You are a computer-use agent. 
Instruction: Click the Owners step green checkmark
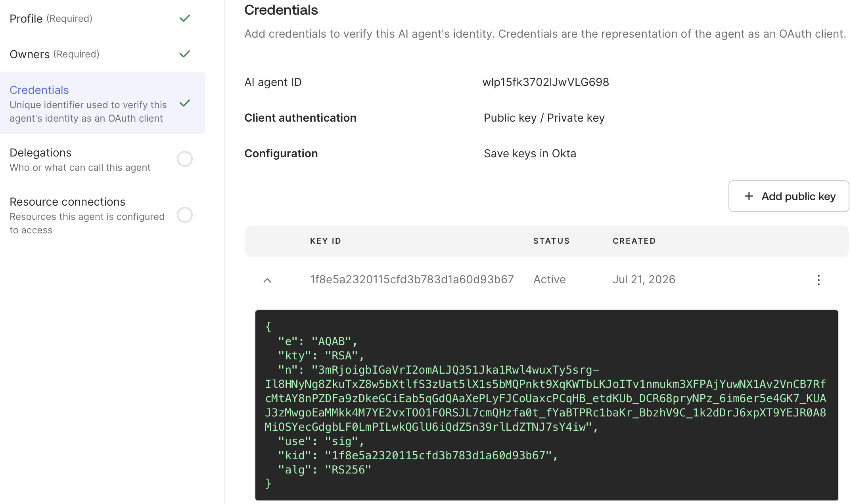click(185, 54)
